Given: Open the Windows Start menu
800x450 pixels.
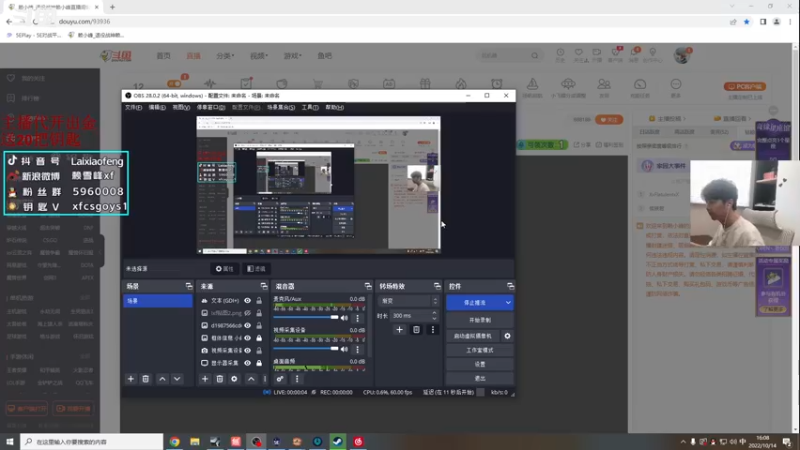Looking at the screenshot, I should pyautogui.click(x=10, y=441).
